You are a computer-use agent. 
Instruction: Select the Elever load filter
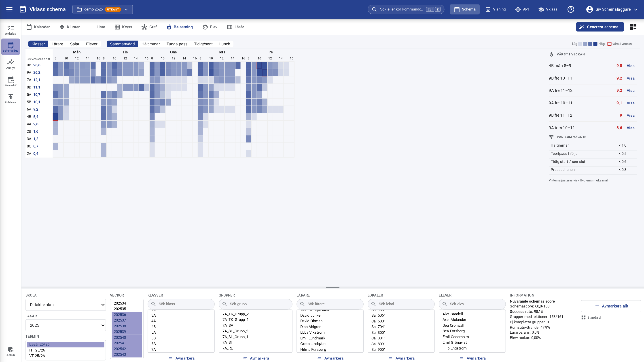point(92,44)
